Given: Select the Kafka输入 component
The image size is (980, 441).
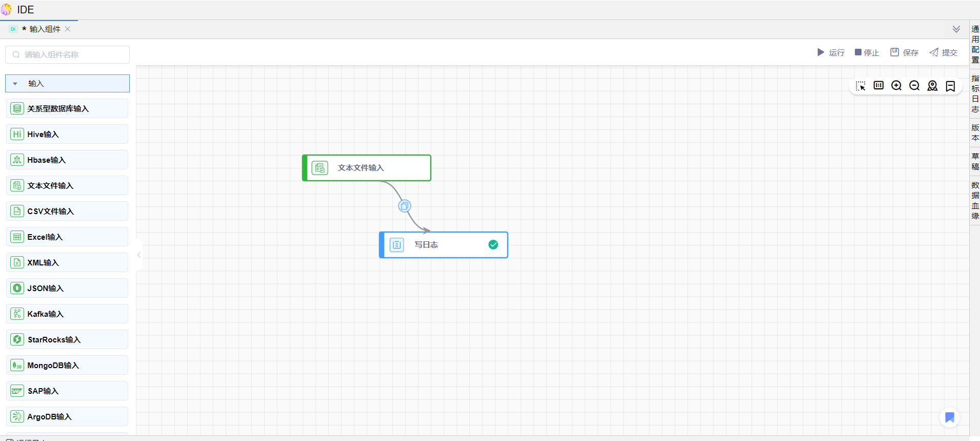Looking at the screenshot, I should (x=67, y=314).
